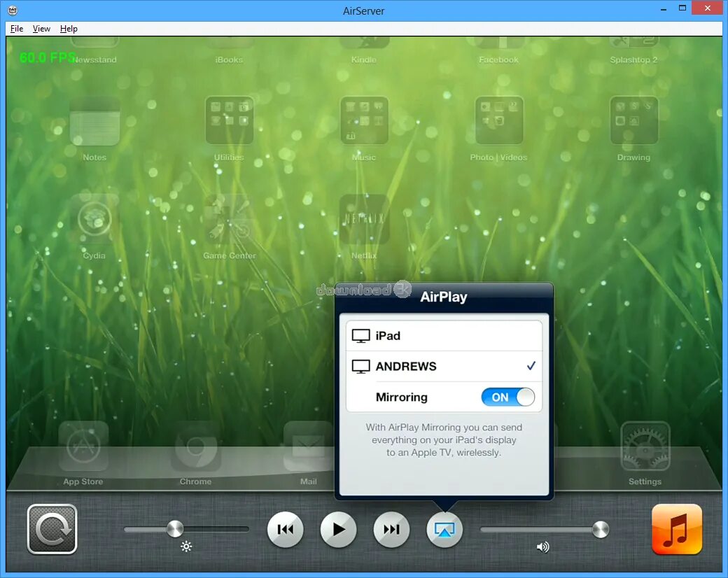This screenshot has width=728, height=578.
Task: Launch the Cydia app
Action: (x=94, y=219)
